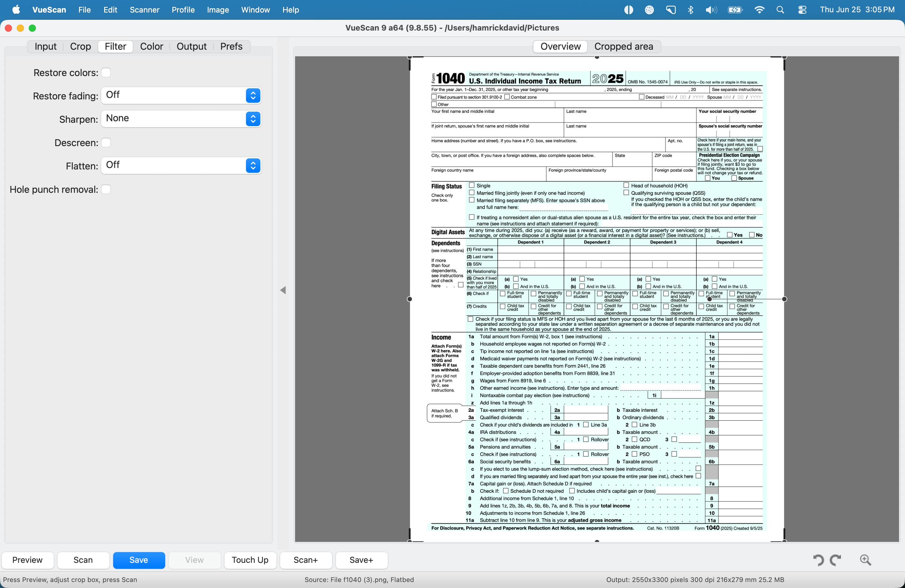
Task: Open the Scanner menu
Action: 144,10
